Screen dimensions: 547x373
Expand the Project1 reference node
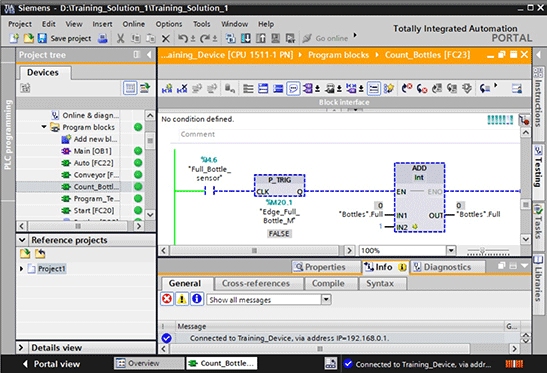point(21,269)
